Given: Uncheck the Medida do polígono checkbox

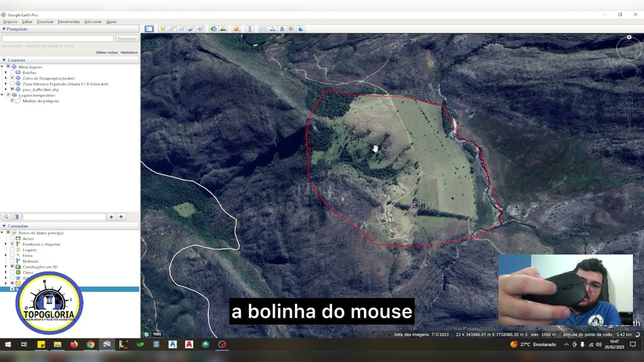Looking at the screenshot, I should 12,101.
